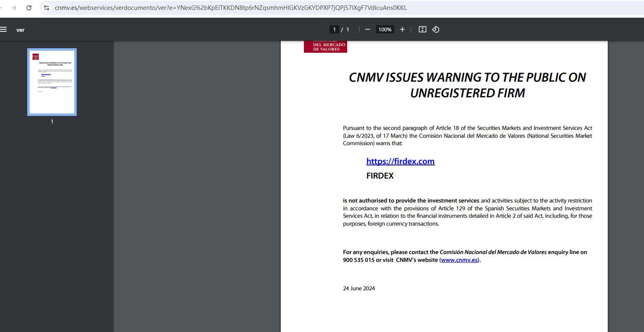Click the bold FIRDEX firm name
The width and height of the screenshot is (644, 332).
pos(380,176)
